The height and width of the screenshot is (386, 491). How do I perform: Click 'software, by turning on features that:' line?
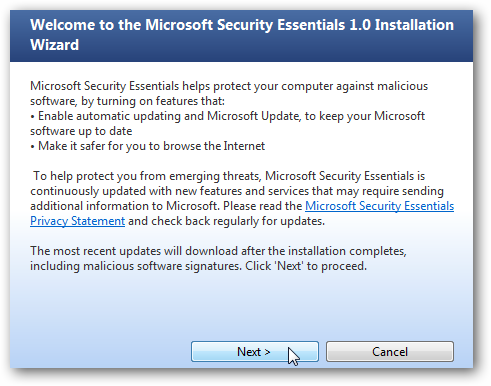[127, 101]
